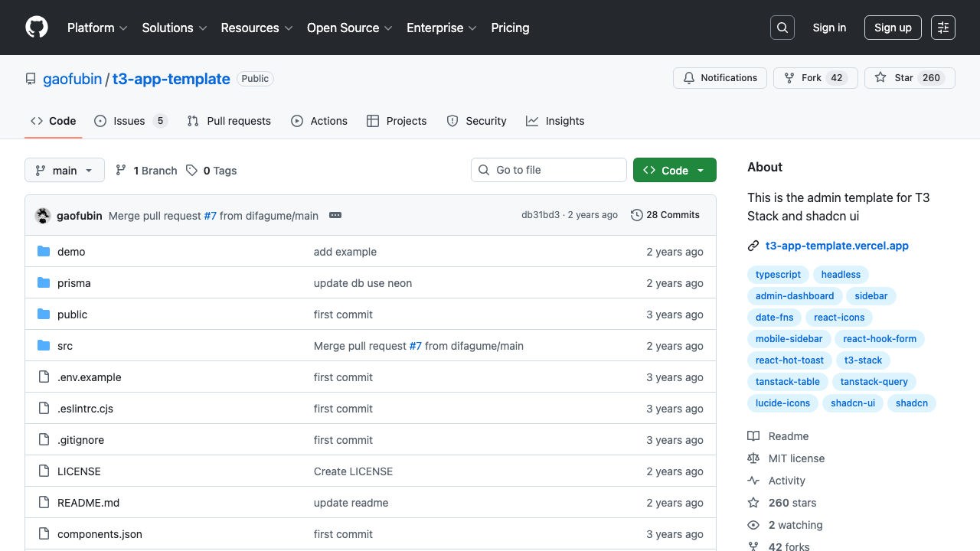Viewport: 980px width, 551px height.
Task: Click the commit history clock icon
Action: pyautogui.click(x=637, y=215)
